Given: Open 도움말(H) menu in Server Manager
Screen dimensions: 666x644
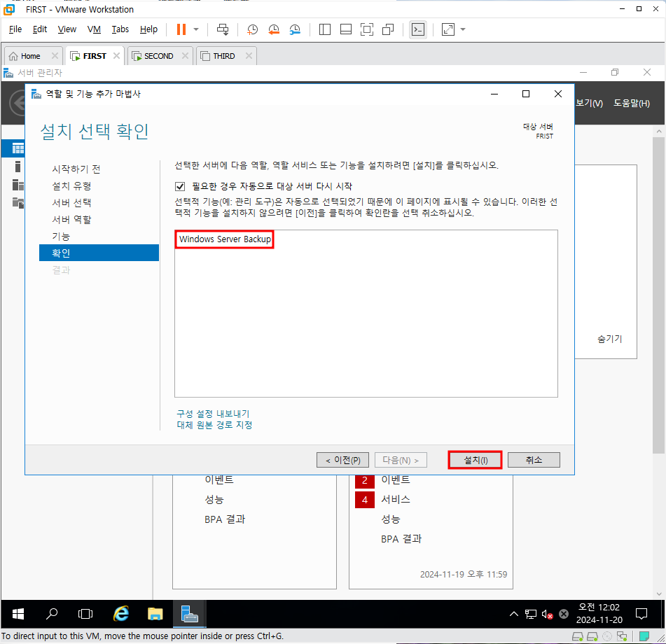Looking at the screenshot, I should point(632,103).
